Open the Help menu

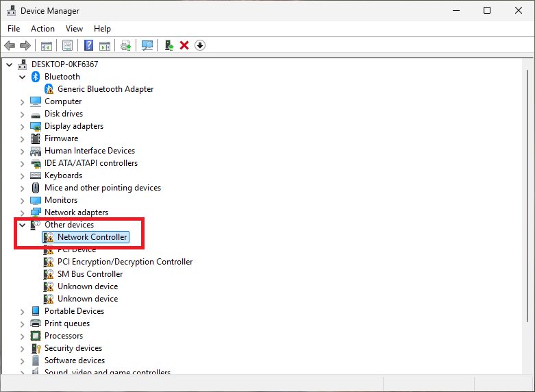pos(102,29)
